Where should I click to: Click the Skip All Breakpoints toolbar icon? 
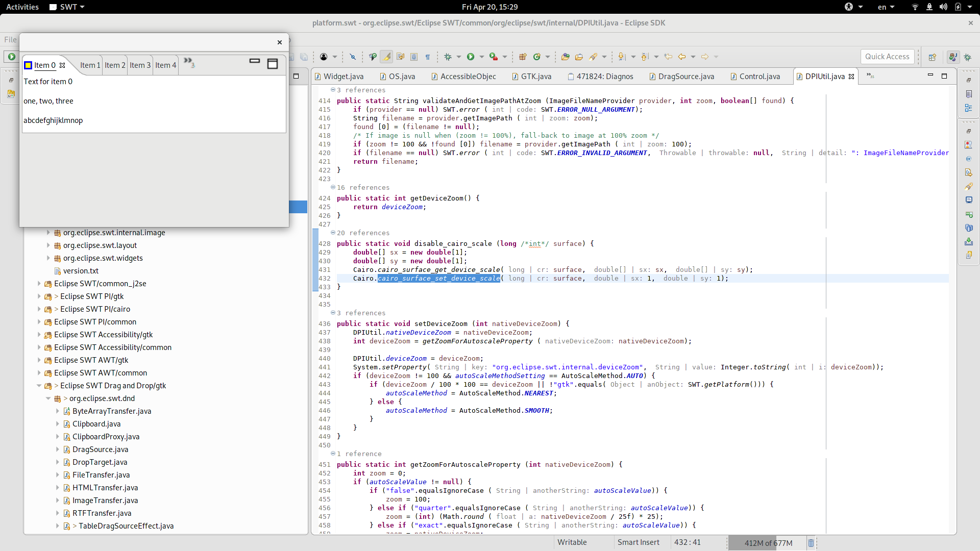pos(353,57)
